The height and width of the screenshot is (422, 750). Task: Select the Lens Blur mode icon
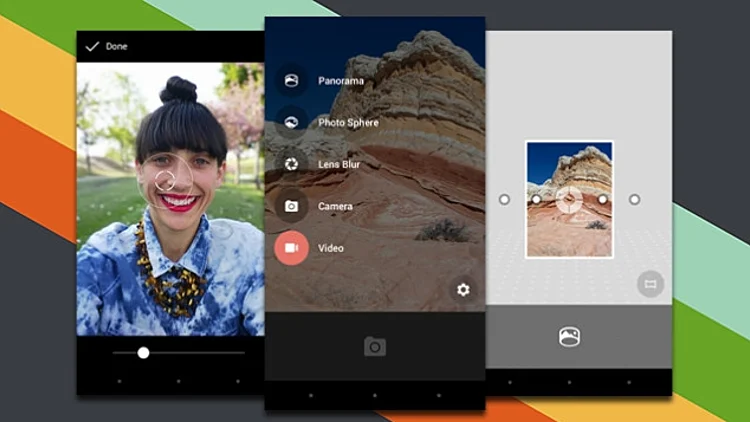(x=291, y=164)
